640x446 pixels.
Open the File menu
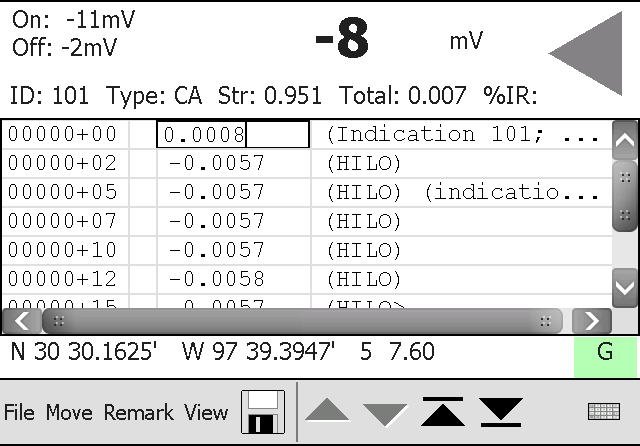(19, 412)
